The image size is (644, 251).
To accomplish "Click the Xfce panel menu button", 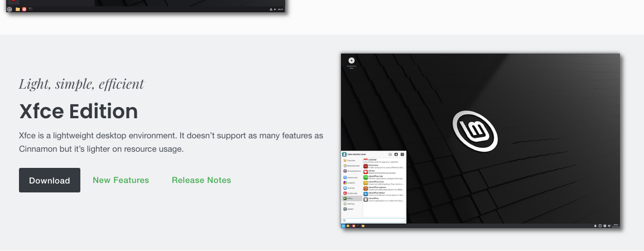I will [x=344, y=226].
